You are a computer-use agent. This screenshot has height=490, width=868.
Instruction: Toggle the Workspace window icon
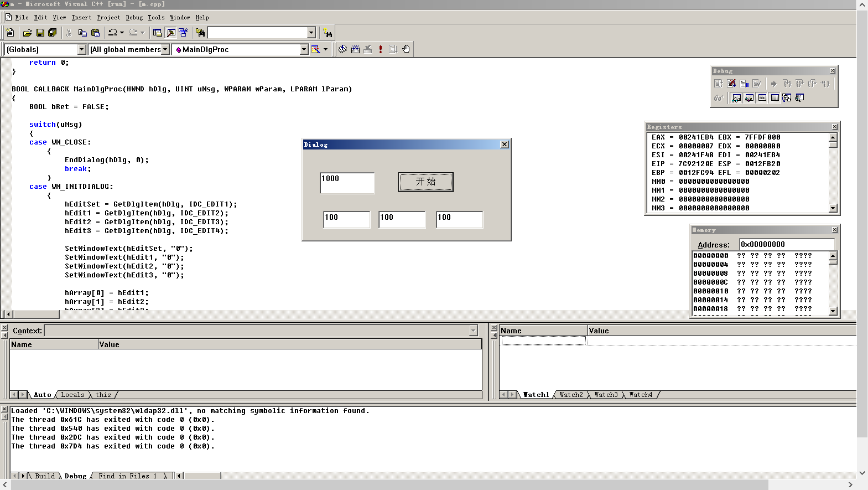(158, 33)
